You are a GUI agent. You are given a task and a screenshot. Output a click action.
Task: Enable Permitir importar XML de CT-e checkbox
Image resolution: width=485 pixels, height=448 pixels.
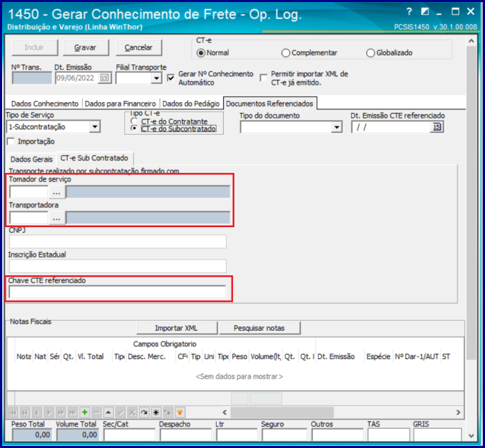tap(263, 78)
